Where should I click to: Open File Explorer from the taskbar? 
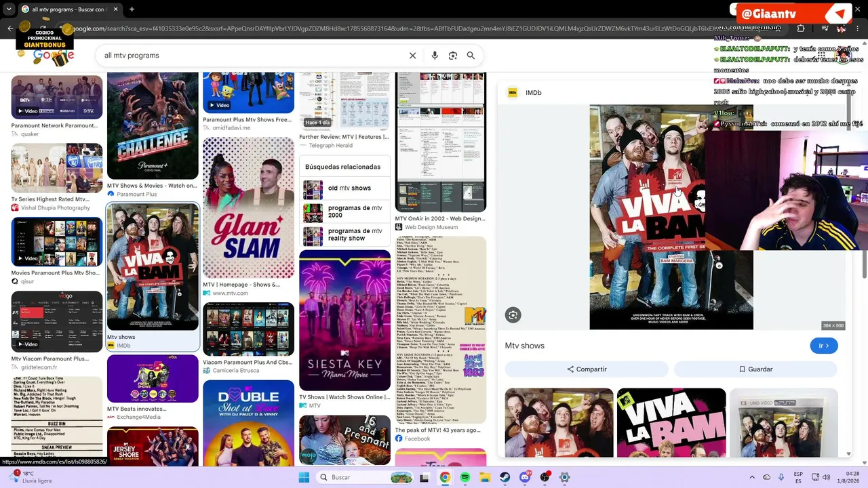pyautogui.click(x=485, y=477)
